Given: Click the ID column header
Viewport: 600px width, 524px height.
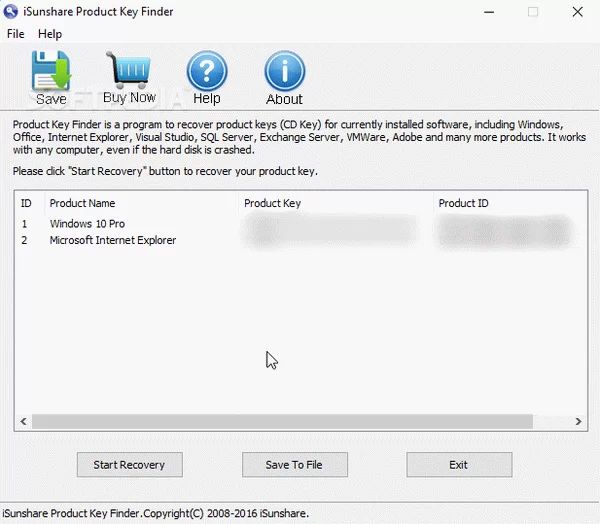Looking at the screenshot, I should (x=26, y=203).
